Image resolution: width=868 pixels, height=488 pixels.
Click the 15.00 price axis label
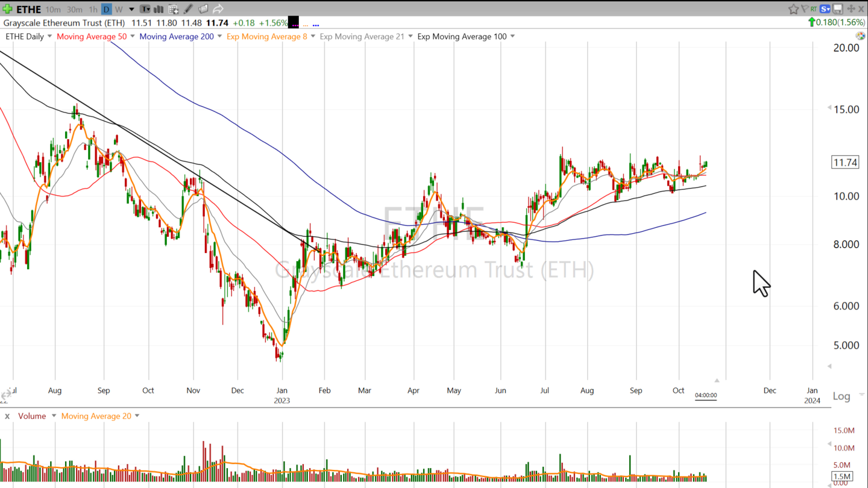coord(846,109)
